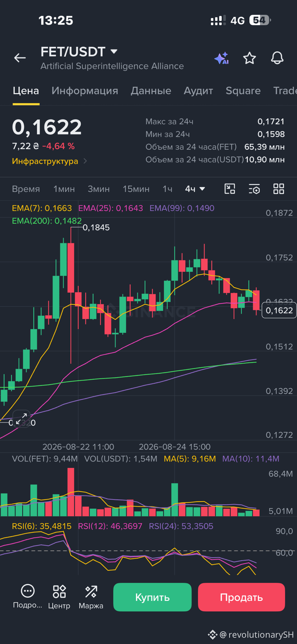The width and height of the screenshot is (297, 644).
Task: Tap the EMA(25): 0,1643 label
Action: [x=110, y=208]
